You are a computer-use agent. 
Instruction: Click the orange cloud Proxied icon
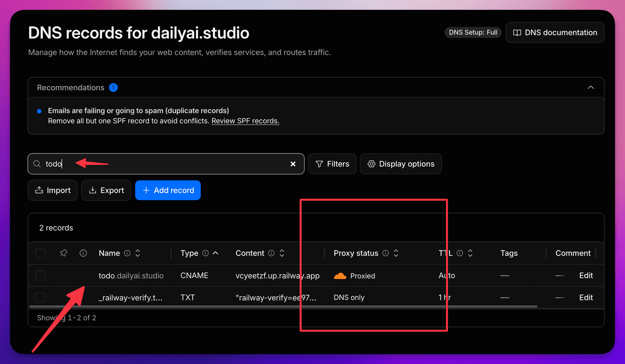(340, 276)
